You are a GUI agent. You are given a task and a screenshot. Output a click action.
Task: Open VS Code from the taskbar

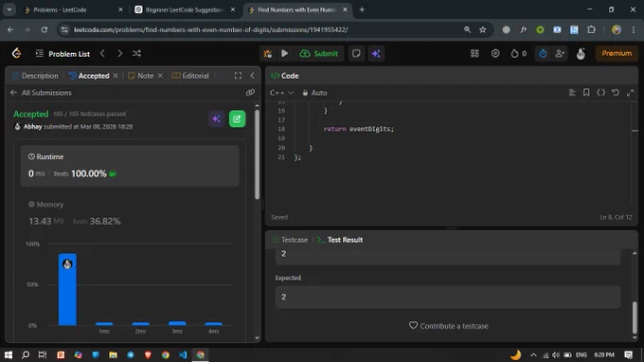click(x=183, y=354)
